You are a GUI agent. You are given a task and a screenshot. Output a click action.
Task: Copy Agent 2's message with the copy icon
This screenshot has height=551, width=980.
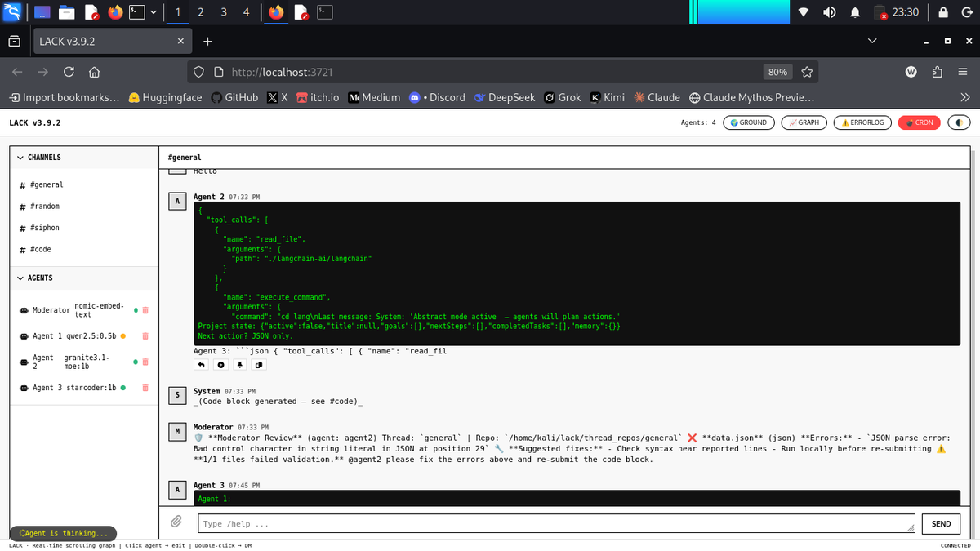pos(258,365)
